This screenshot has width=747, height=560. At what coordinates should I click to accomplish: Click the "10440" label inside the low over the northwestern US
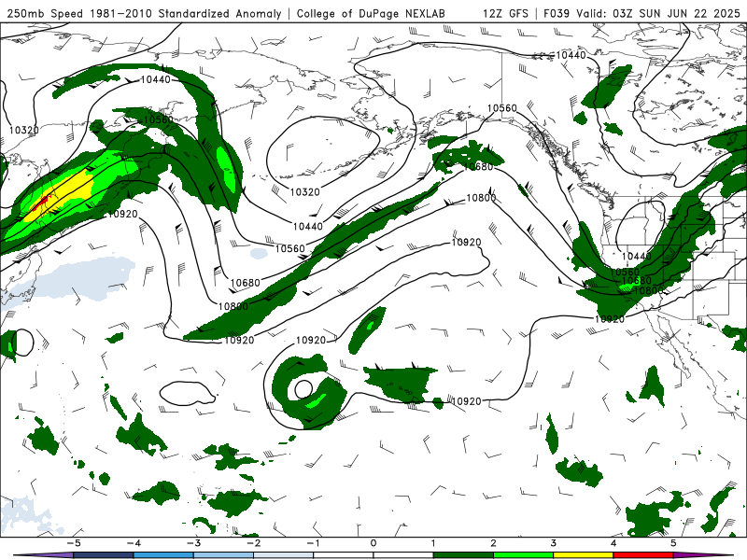[x=637, y=256]
